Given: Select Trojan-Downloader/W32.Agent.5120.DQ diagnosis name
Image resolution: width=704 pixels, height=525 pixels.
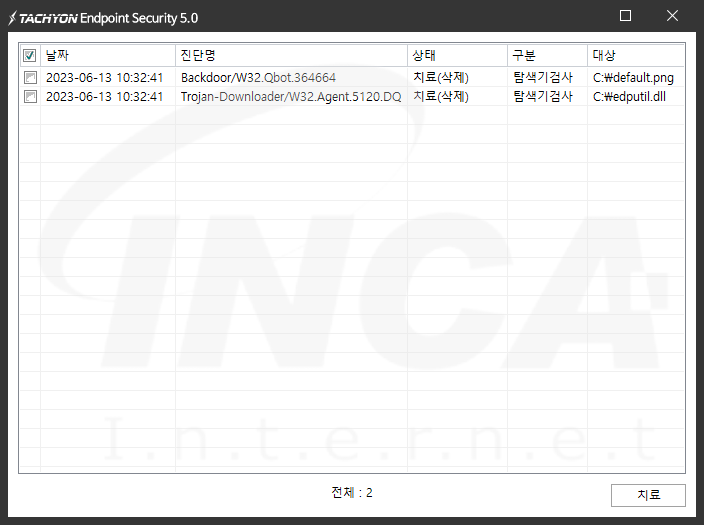Looking at the screenshot, I should (291, 97).
